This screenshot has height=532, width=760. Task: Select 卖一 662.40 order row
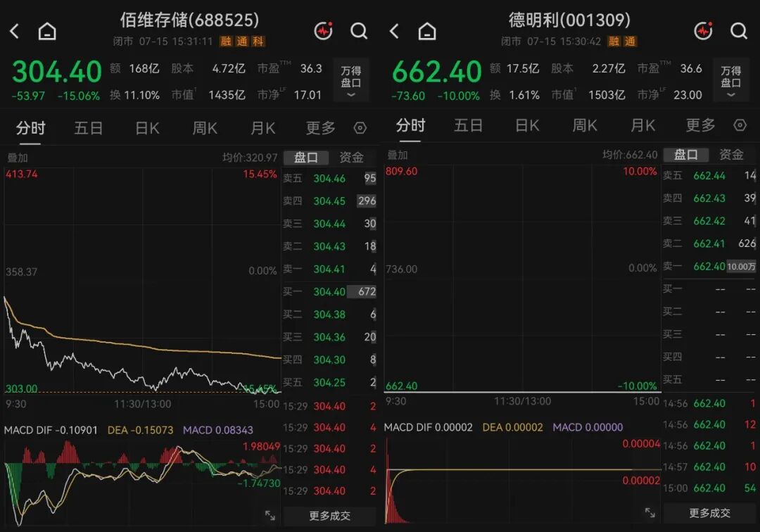pyautogui.click(x=709, y=266)
